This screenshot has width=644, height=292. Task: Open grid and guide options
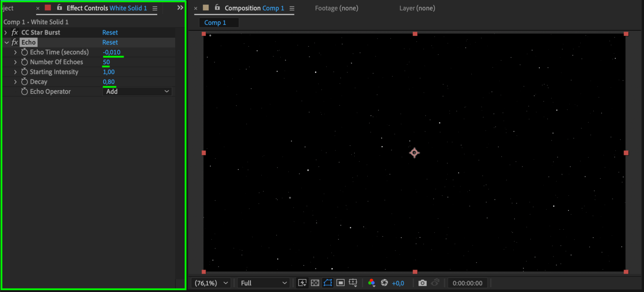(x=353, y=283)
